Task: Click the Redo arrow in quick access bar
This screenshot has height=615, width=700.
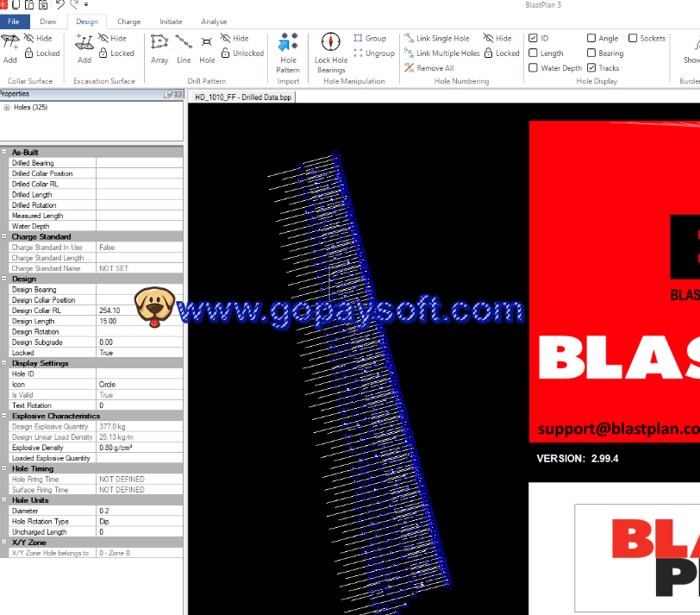Action: (x=74, y=5)
